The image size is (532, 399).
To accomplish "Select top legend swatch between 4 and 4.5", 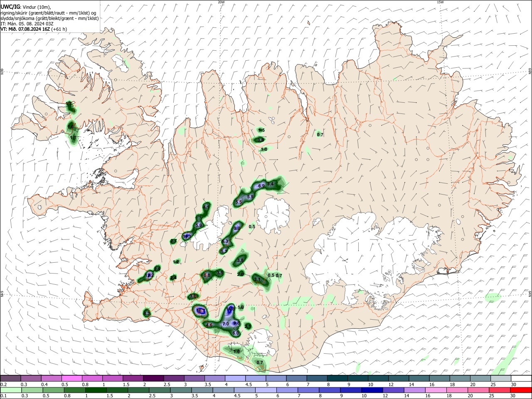I will point(235,378).
